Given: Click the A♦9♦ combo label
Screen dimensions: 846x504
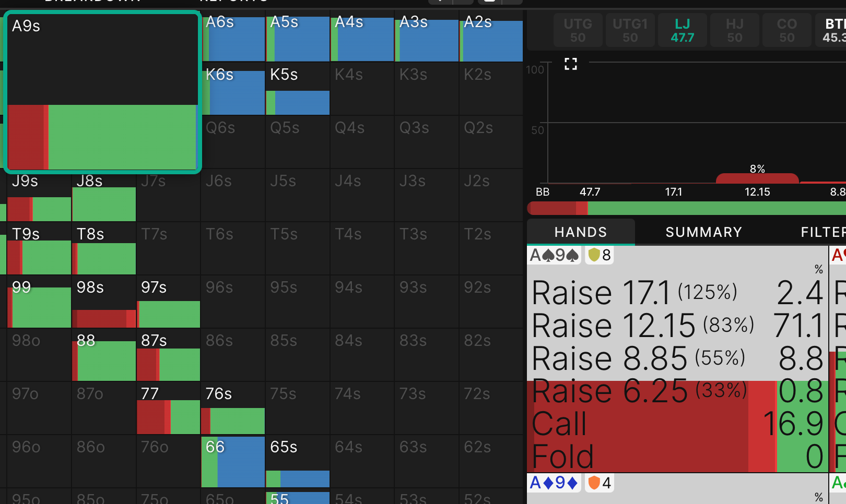Looking at the screenshot, I should point(554,483).
